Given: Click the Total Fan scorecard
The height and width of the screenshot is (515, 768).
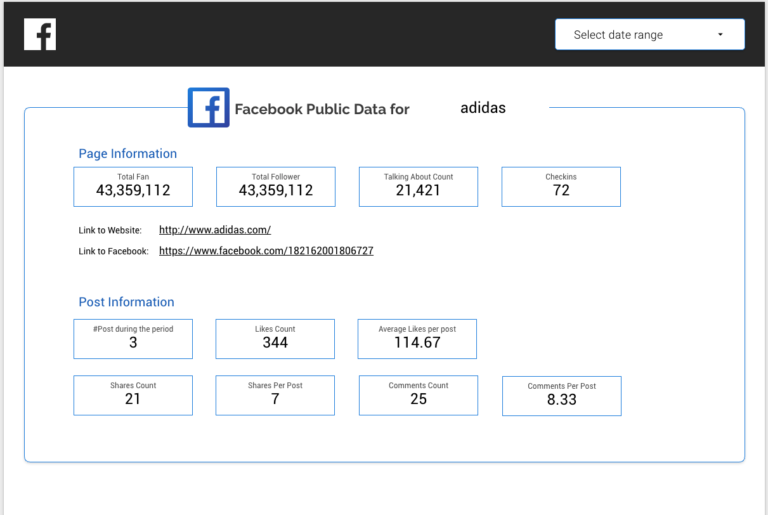Looking at the screenshot, I should tap(133, 187).
